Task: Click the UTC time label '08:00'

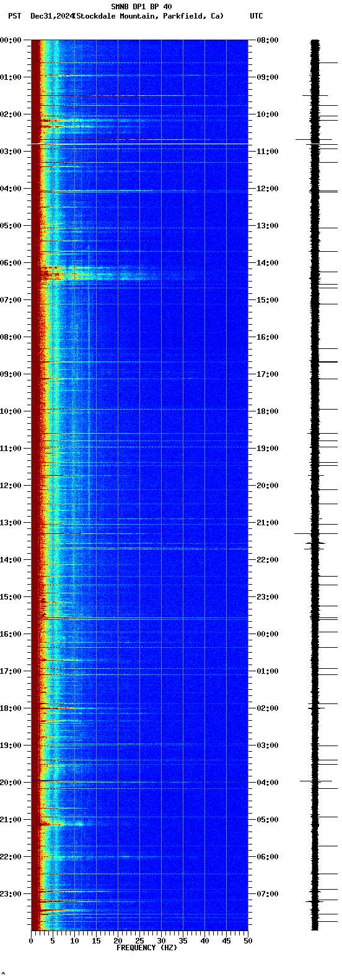Action: [x=268, y=40]
